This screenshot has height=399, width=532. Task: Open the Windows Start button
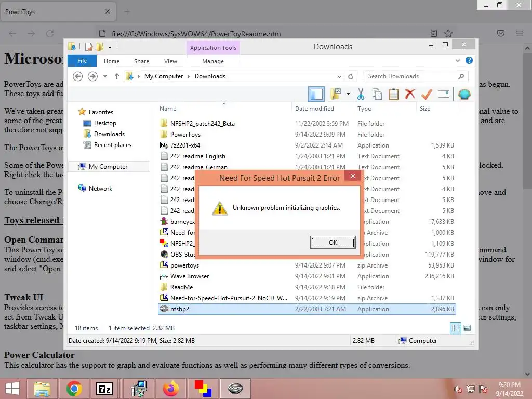coord(12,389)
